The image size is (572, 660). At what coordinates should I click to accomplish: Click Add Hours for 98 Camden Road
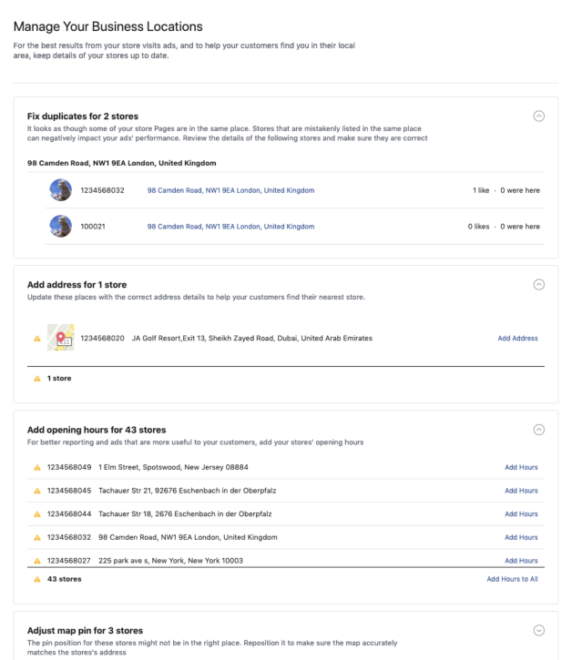pos(521,537)
